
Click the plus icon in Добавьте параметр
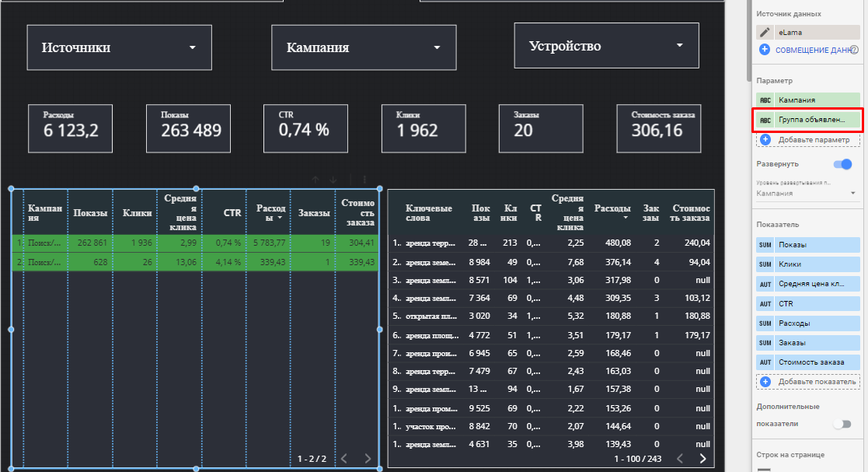[x=765, y=140]
